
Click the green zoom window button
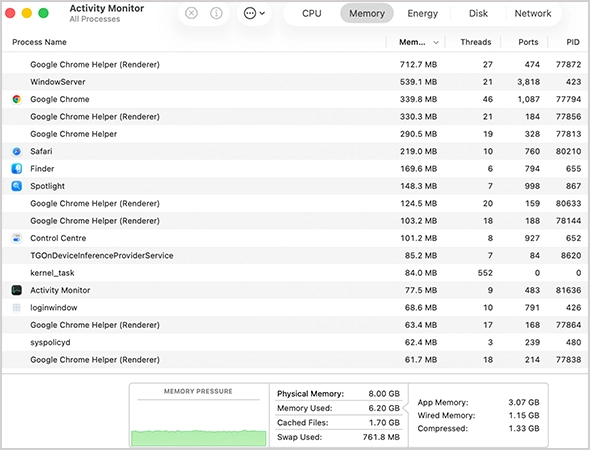click(44, 13)
